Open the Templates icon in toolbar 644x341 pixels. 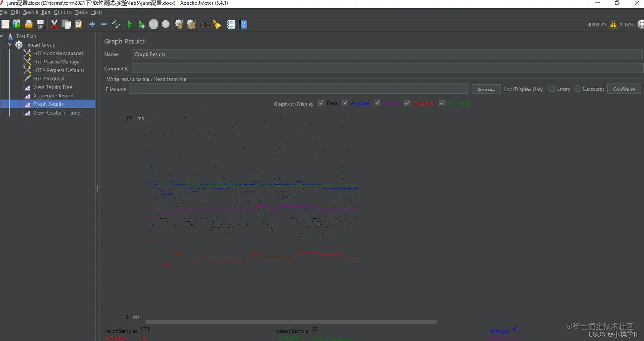(x=17, y=24)
